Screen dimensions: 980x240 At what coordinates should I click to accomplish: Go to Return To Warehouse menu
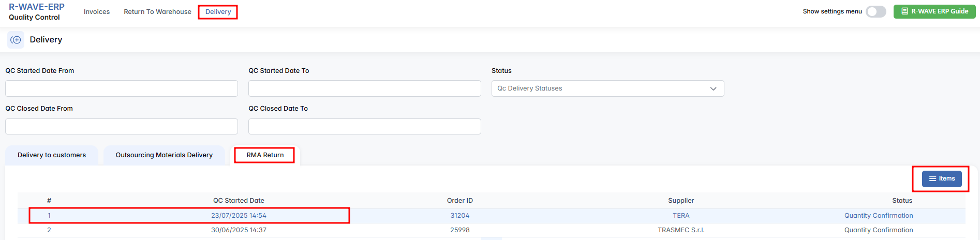pyautogui.click(x=157, y=12)
